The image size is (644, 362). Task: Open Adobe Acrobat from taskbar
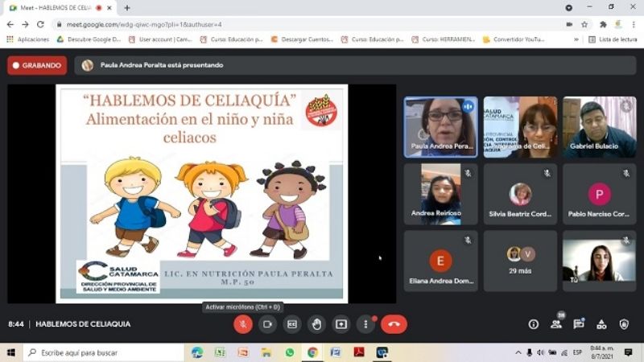click(x=359, y=352)
